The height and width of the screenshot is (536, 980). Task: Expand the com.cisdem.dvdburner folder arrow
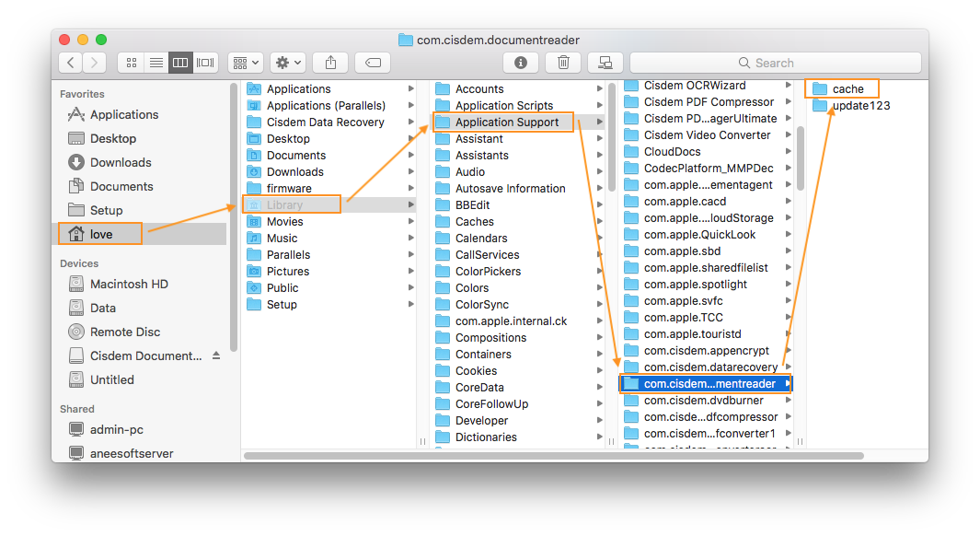[788, 401]
